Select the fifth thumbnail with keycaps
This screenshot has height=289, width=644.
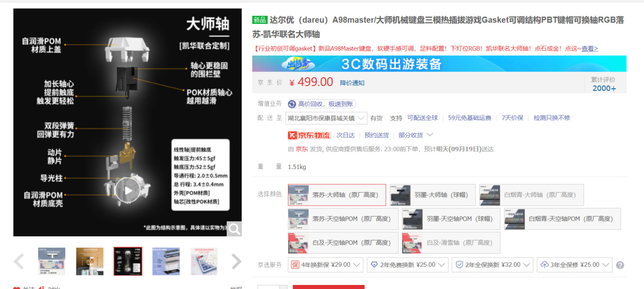(204, 261)
